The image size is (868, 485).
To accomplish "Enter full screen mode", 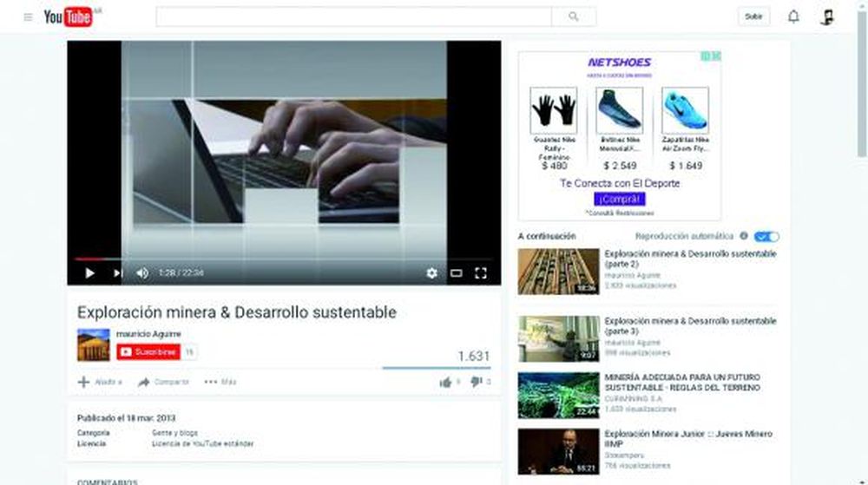I will pos(481,272).
